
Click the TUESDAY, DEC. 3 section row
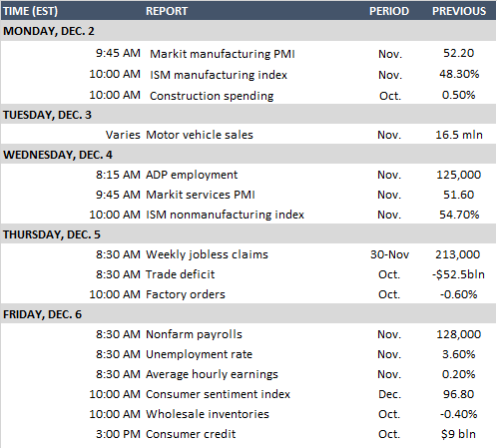point(248,115)
